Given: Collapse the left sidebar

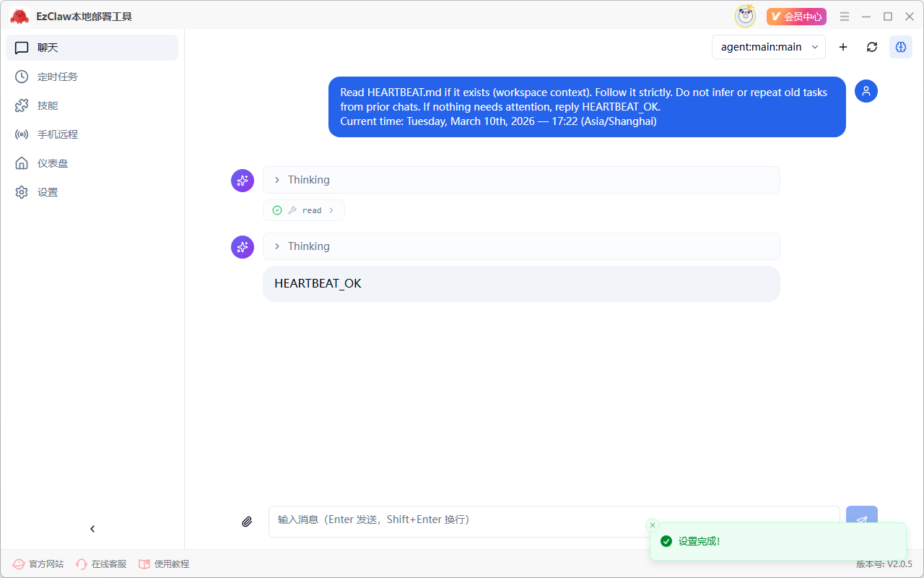Looking at the screenshot, I should tap(92, 529).
